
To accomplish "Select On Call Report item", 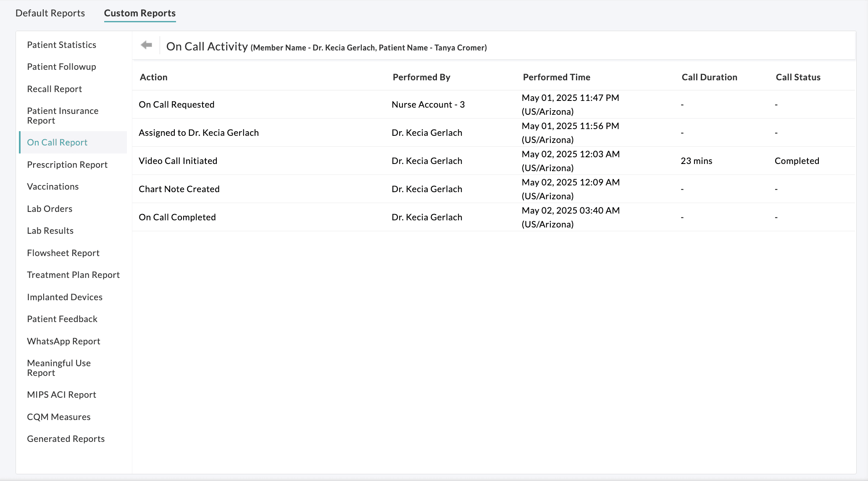I will pos(57,143).
